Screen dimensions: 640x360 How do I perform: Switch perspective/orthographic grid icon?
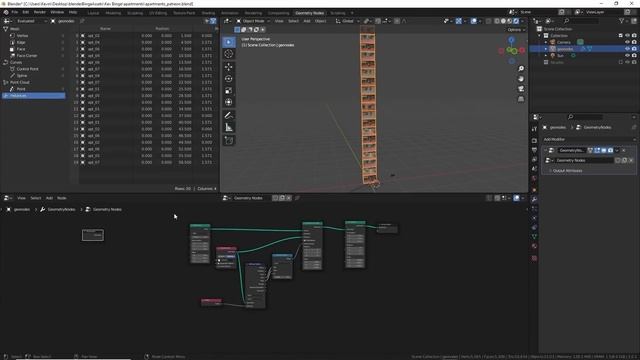coord(521,99)
